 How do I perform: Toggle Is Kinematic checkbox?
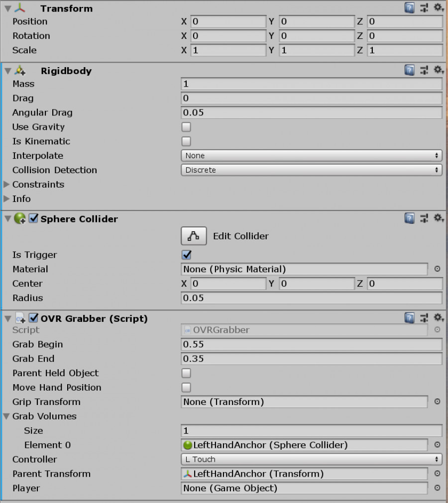pyautogui.click(x=186, y=141)
